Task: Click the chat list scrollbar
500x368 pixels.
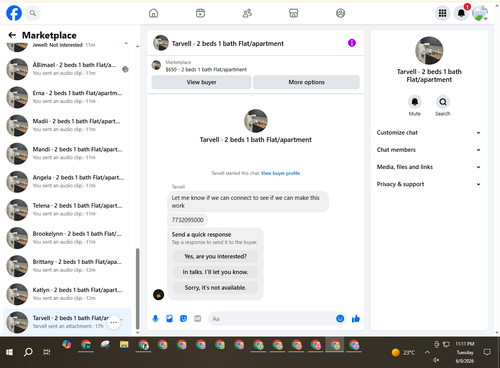Action: (137, 289)
